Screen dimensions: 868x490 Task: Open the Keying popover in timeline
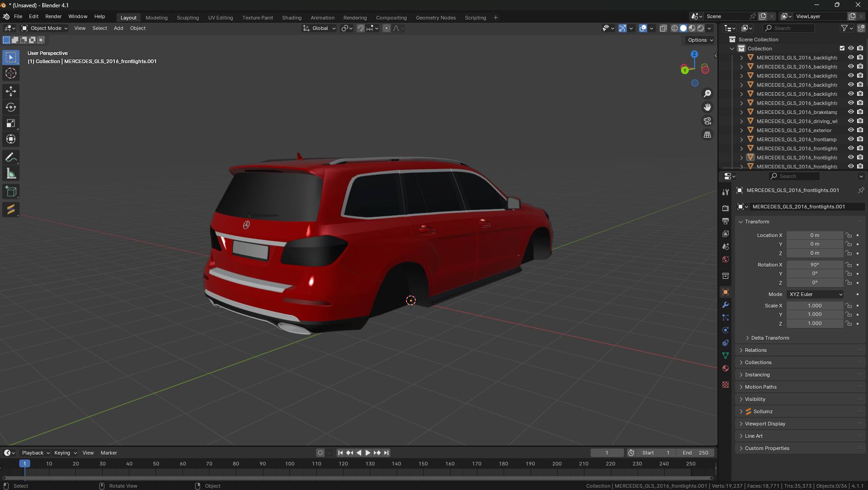[65, 453]
